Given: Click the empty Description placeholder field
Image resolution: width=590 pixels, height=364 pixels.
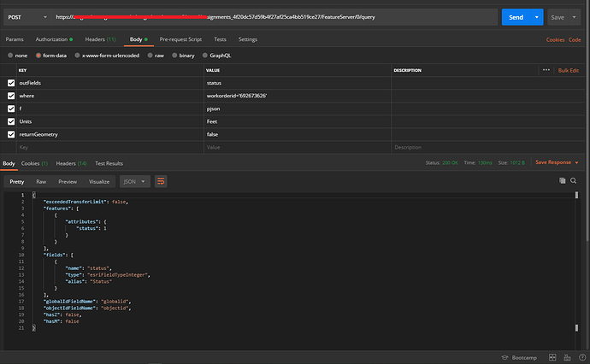Looking at the screenshot, I should click(488, 148).
